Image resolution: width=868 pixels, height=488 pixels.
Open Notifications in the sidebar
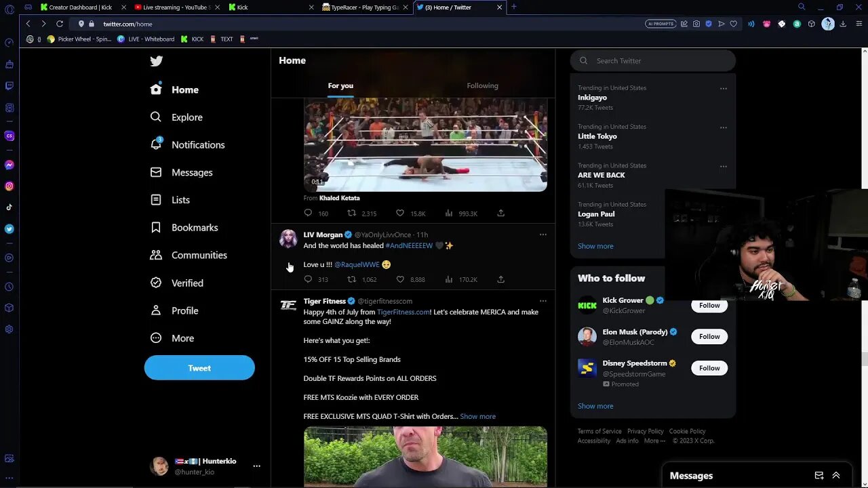pos(187,145)
